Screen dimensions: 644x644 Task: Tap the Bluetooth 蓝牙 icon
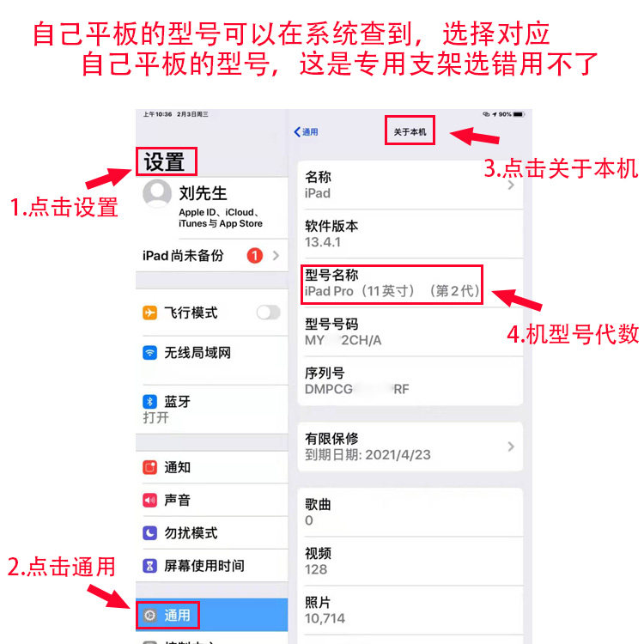tap(149, 401)
